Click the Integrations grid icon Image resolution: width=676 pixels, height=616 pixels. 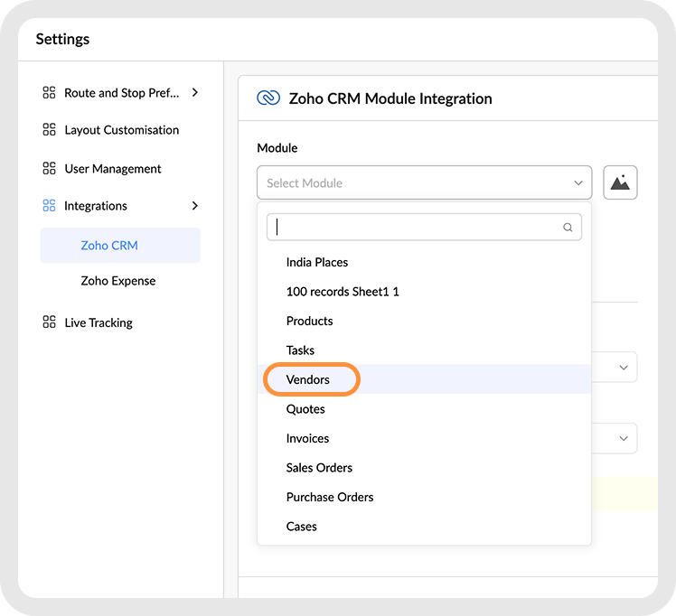(50, 206)
